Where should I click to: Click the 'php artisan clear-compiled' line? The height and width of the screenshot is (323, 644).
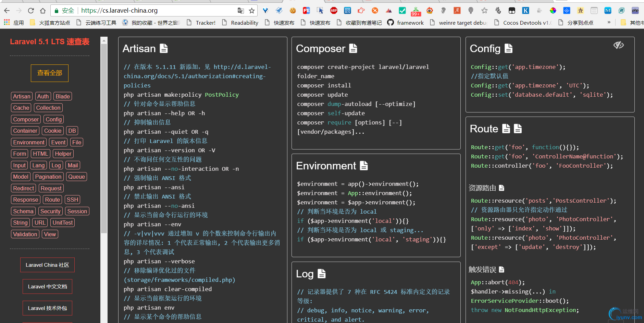(168, 289)
